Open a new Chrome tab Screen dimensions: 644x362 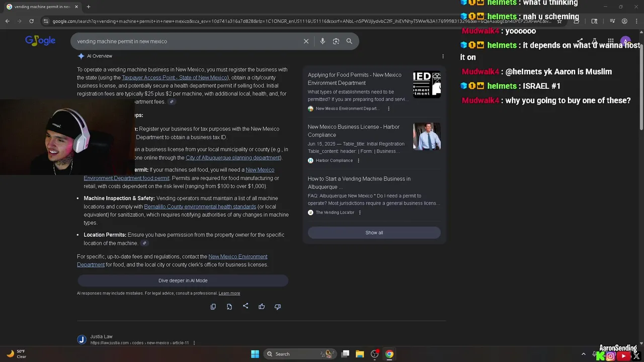click(x=88, y=7)
